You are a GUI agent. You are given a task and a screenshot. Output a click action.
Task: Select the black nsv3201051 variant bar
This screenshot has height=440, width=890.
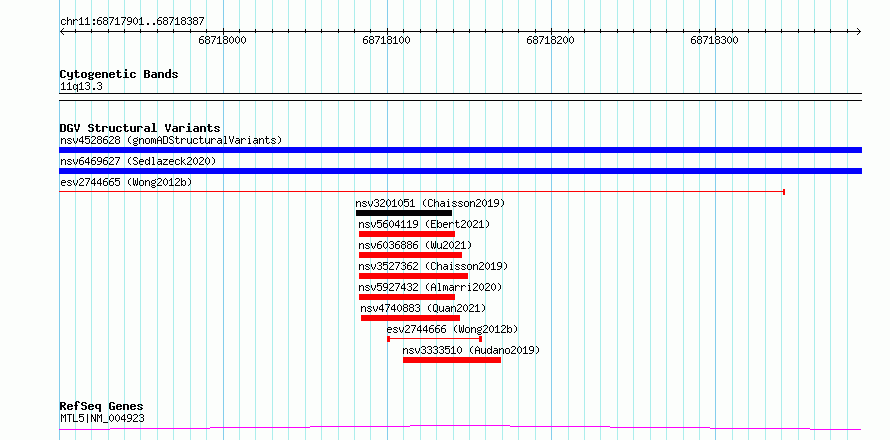tap(404, 213)
